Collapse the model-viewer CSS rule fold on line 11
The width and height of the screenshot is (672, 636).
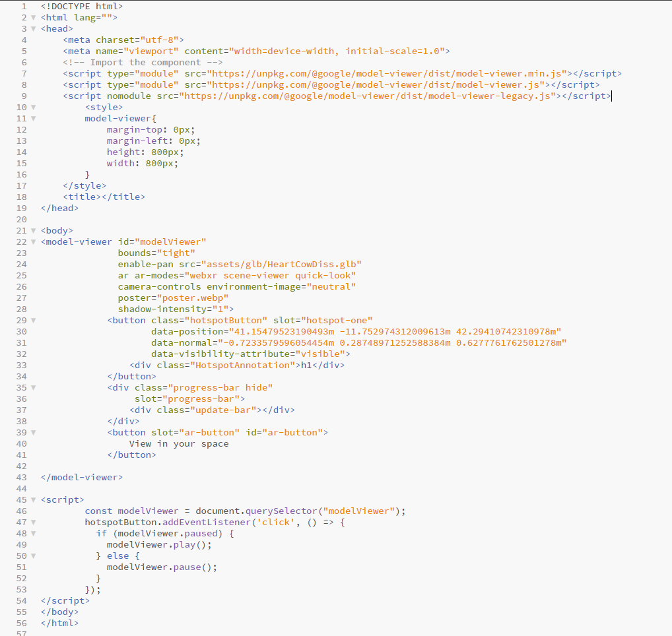pyautogui.click(x=33, y=119)
